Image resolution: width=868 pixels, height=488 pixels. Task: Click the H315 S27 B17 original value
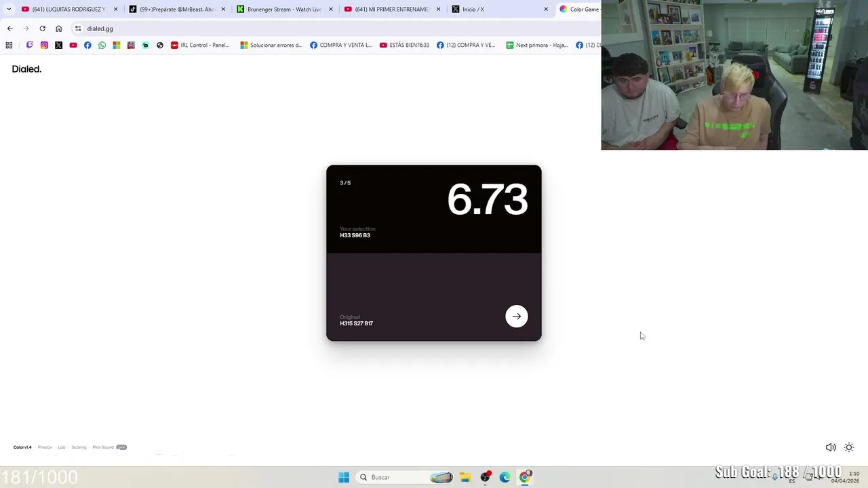point(356,323)
